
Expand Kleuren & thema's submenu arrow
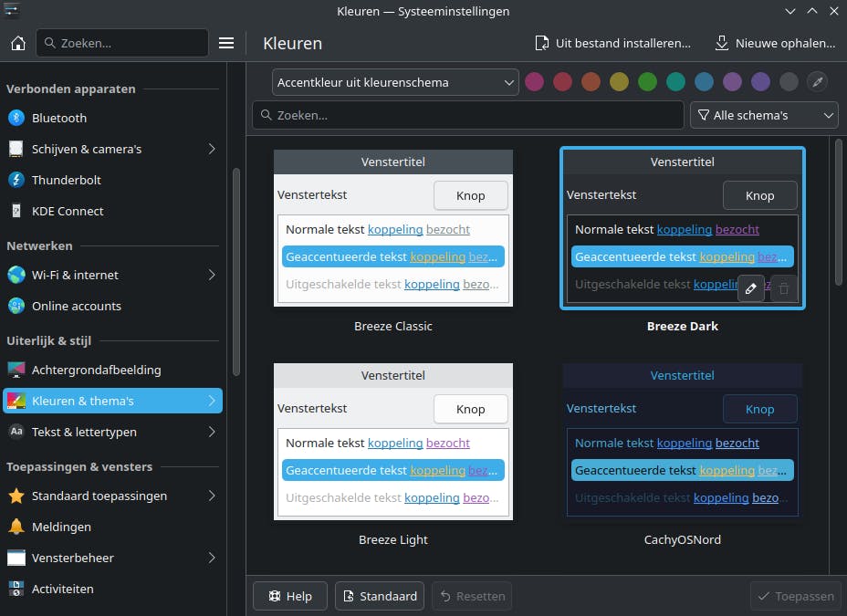pos(212,402)
